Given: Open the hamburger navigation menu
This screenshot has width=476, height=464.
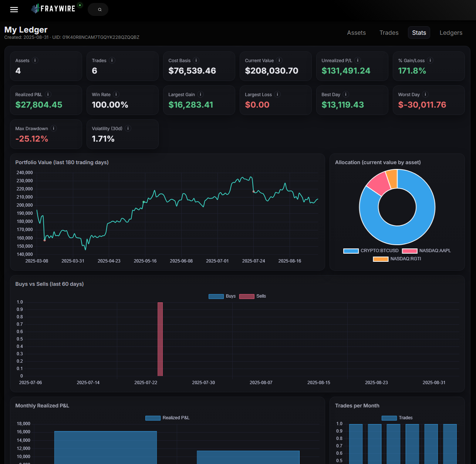Looking at the screenshot, I should tap(14, 10).
